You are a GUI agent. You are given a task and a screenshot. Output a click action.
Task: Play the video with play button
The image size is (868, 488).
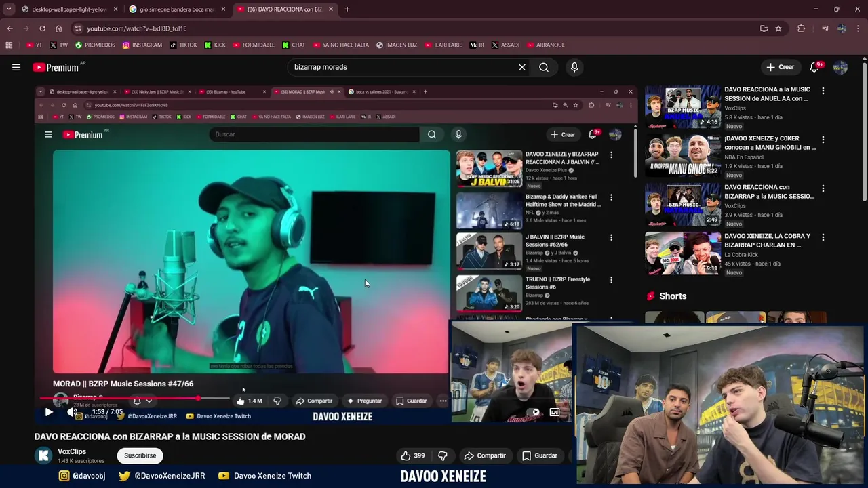(x=49, y=412)
